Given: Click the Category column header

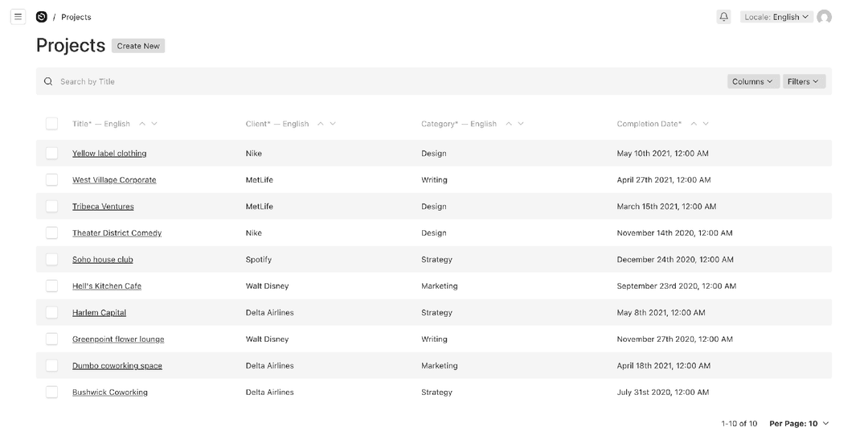Looking at the screenshot, I should 459,124.
